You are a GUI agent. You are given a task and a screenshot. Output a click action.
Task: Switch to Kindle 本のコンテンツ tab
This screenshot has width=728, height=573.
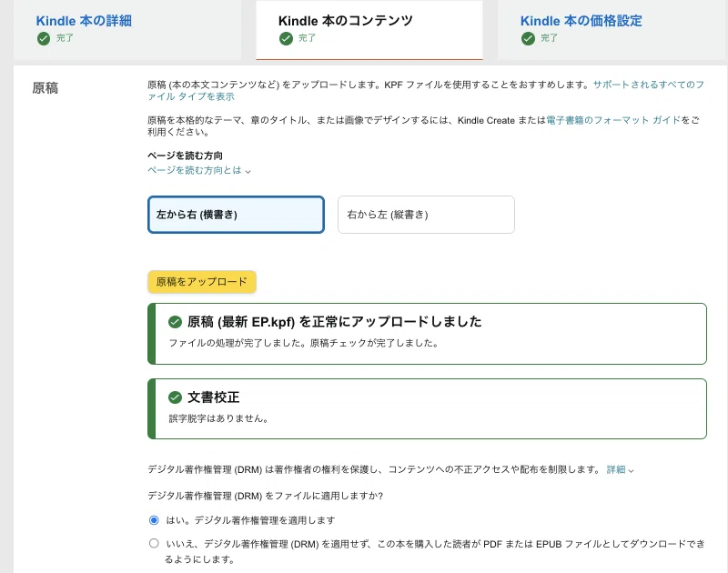(346, 21)
